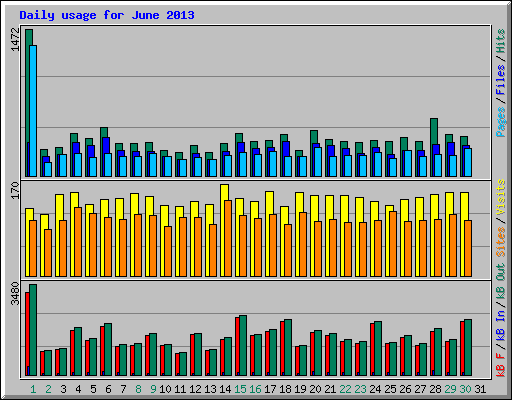Click the orange Sites bar for day 2
The image size is (512, 400).
point(48,253)
